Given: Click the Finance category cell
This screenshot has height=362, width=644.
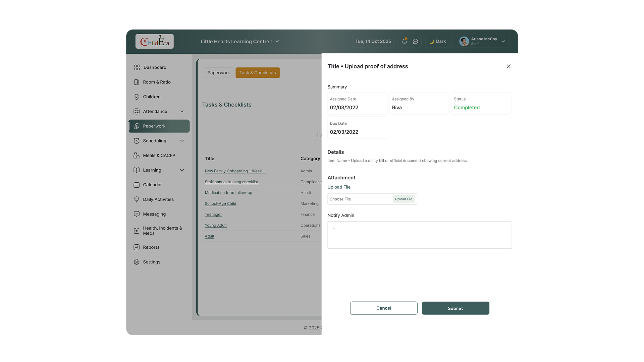Looking at the screenshot, I should pyautogui.click(x=308, y=215).
